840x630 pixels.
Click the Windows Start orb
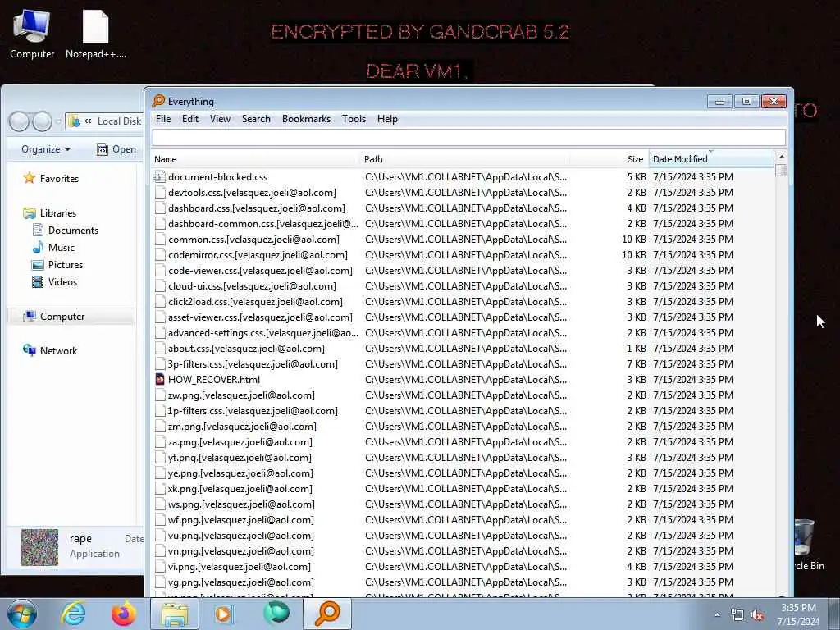tap(22, 614)
